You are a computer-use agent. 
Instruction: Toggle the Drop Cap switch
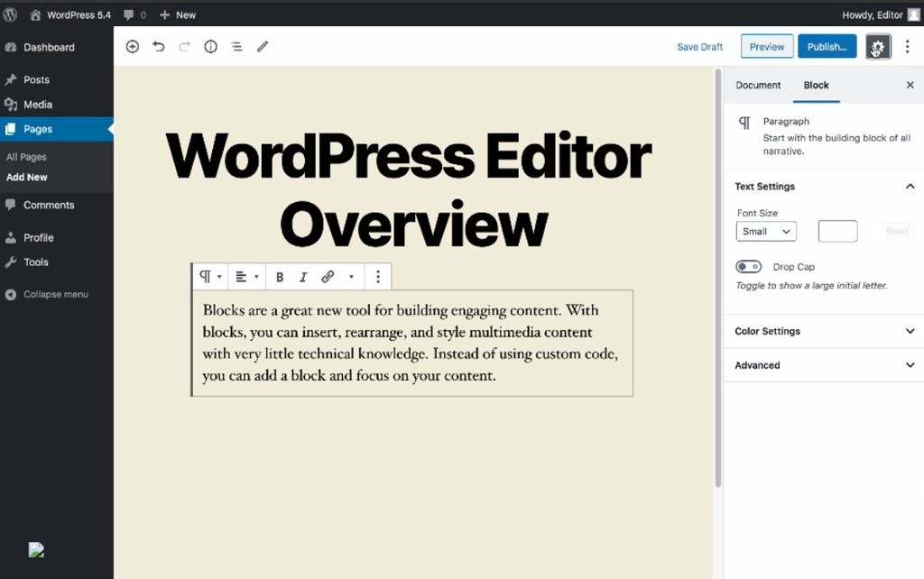click(748, 267)
